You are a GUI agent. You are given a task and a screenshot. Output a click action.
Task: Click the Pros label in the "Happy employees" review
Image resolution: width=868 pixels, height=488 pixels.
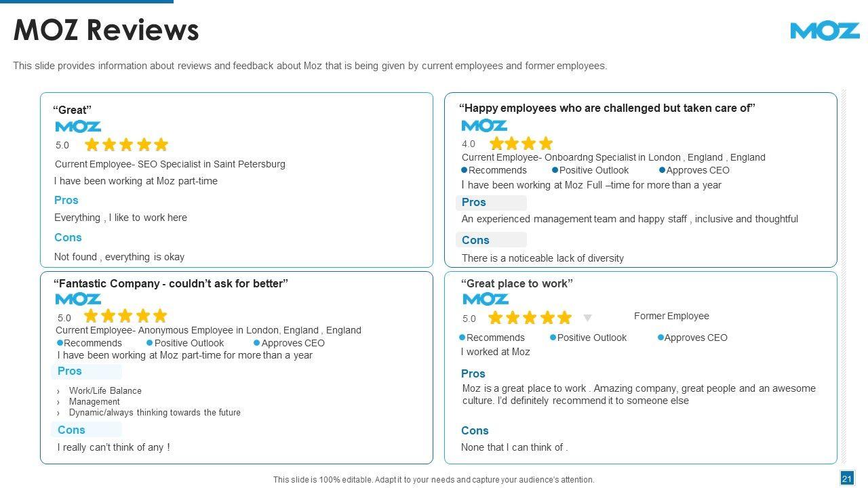tap(474, 203)
